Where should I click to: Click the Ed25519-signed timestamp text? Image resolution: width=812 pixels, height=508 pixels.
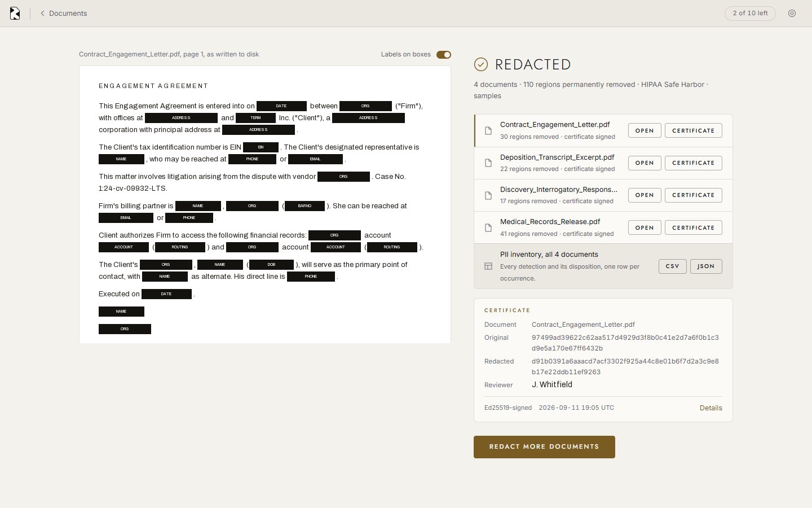(x=549, y=408)
